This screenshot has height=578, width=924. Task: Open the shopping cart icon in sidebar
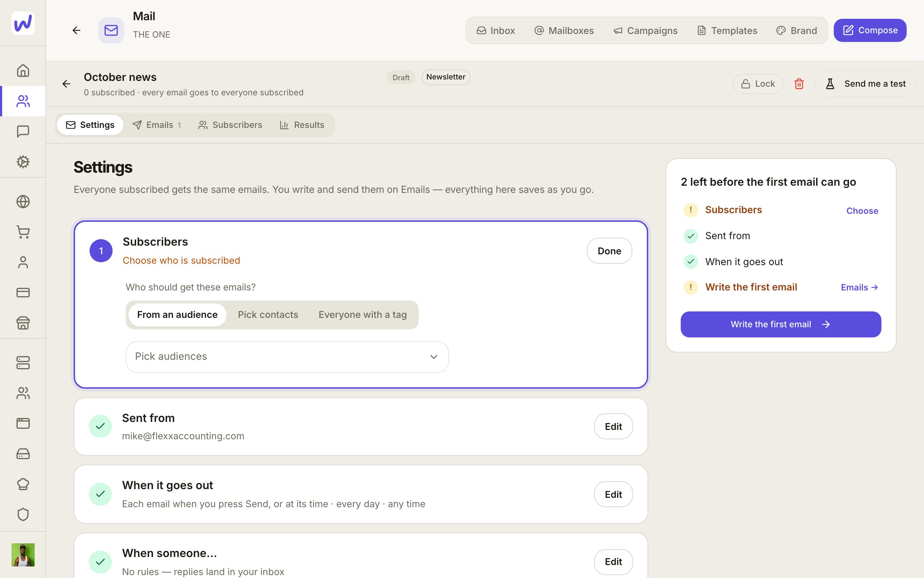(23, 232)
